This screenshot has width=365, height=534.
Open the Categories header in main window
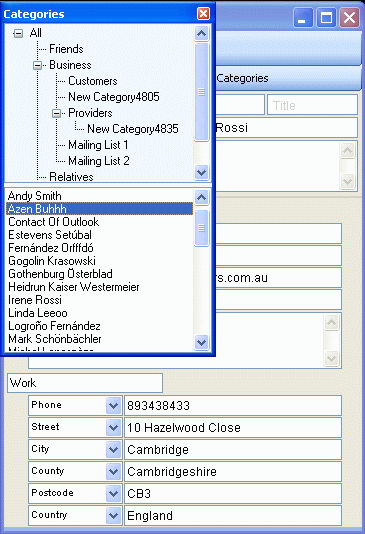[242, 78]
